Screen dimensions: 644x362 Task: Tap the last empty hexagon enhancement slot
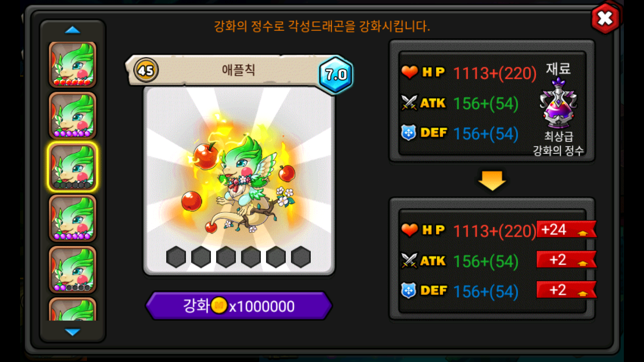(x=301, y=257)
